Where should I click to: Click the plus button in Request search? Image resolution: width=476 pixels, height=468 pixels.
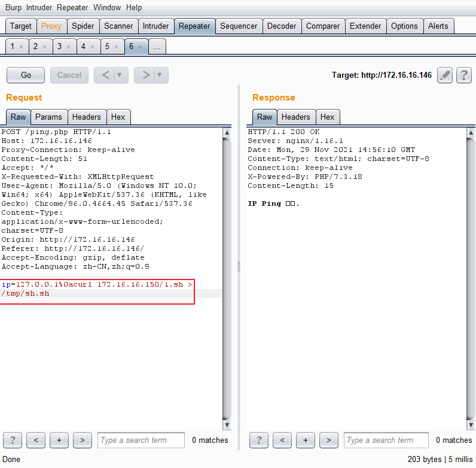pos(59,440)
